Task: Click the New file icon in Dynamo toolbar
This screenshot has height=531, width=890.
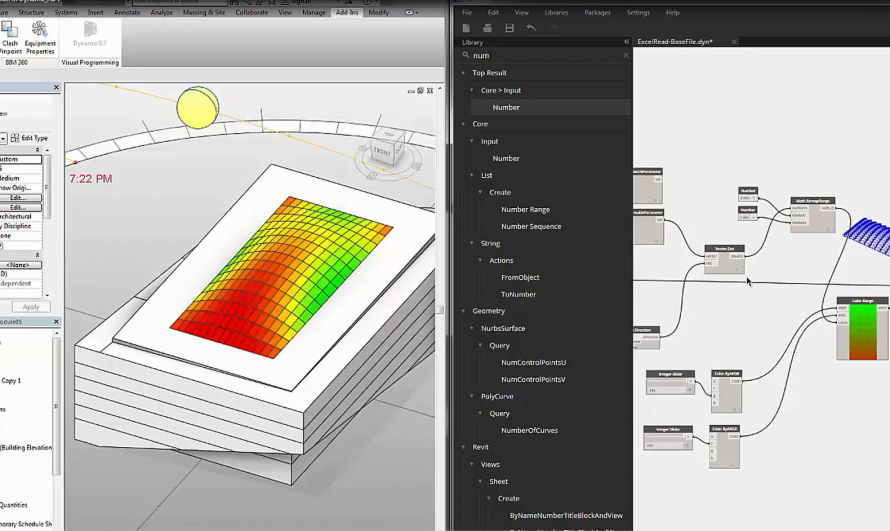Action: pos(465,28)
